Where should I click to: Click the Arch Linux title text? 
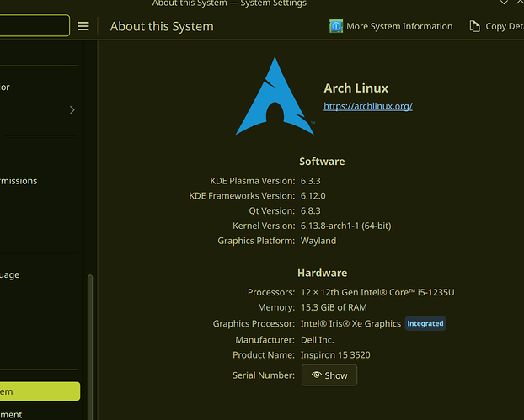tap(356, 88)
